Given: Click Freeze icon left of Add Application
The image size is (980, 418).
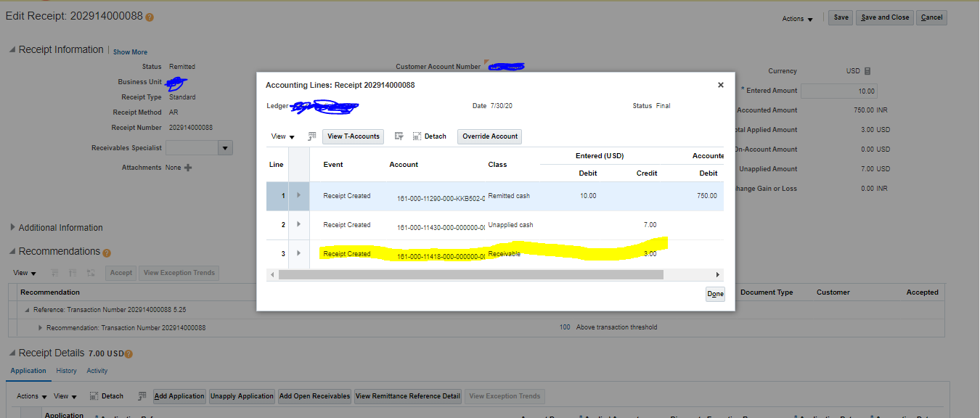Looking at the screenshot, I should (141, 396).
